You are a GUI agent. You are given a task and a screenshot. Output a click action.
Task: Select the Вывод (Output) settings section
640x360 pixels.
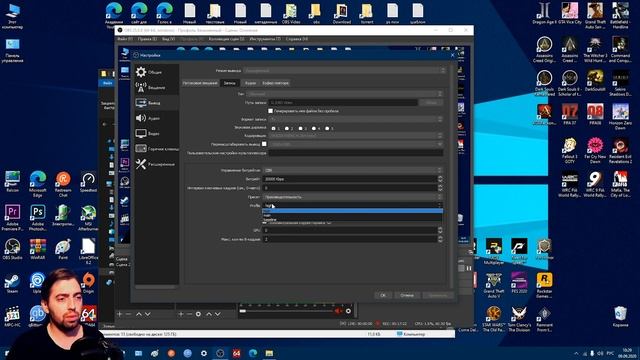point(157,103)
